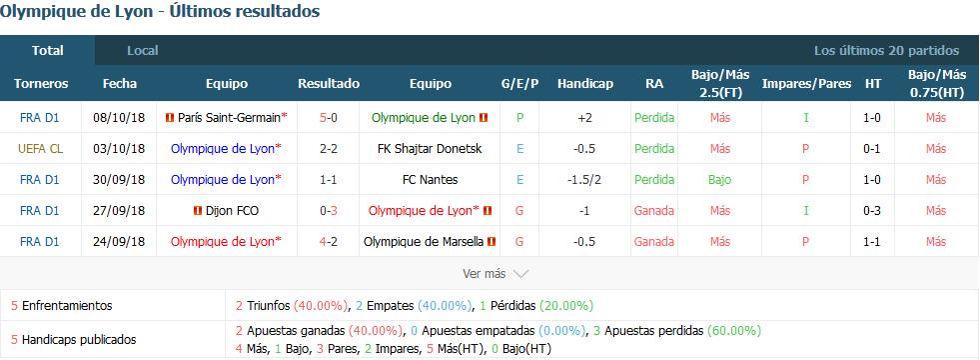Click the FC Nantes team name
980x360 pixels.
(430, 180)
